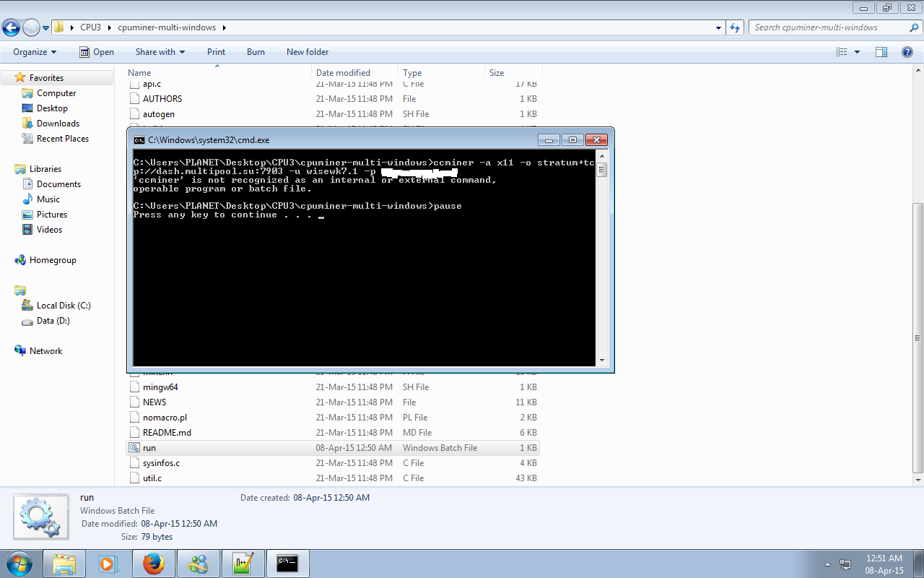The image size is (924, 578).
Task: Open Data (D:) drive
Action: click(53, 321)
